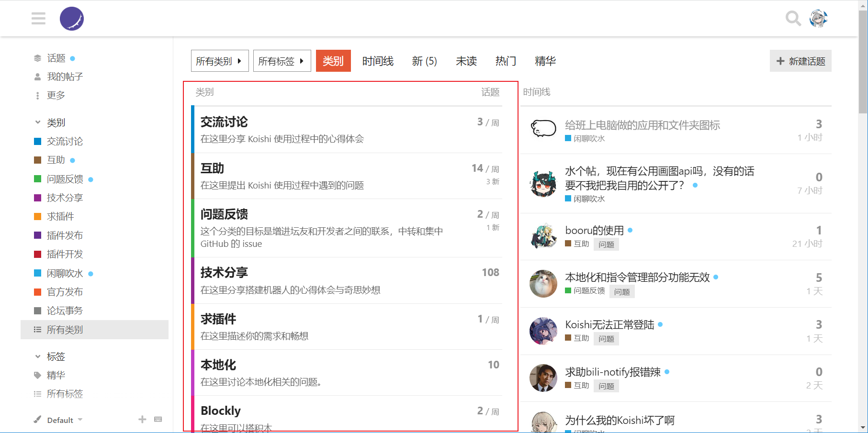Open keyboard shortcuts icon in sidebar

(158, 420)
